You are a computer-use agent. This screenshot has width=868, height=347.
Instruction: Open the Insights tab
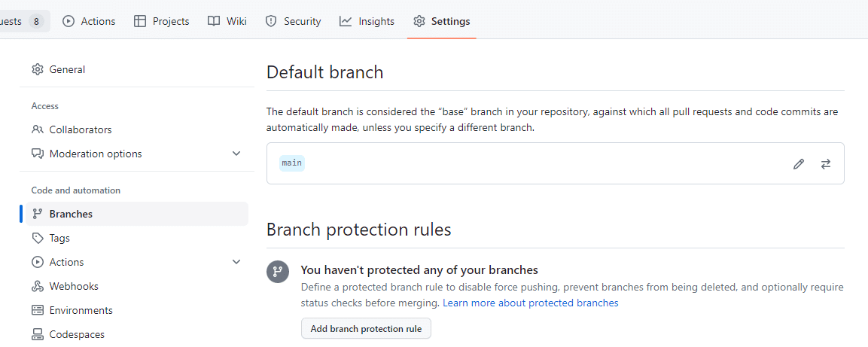tap(367, 21)
